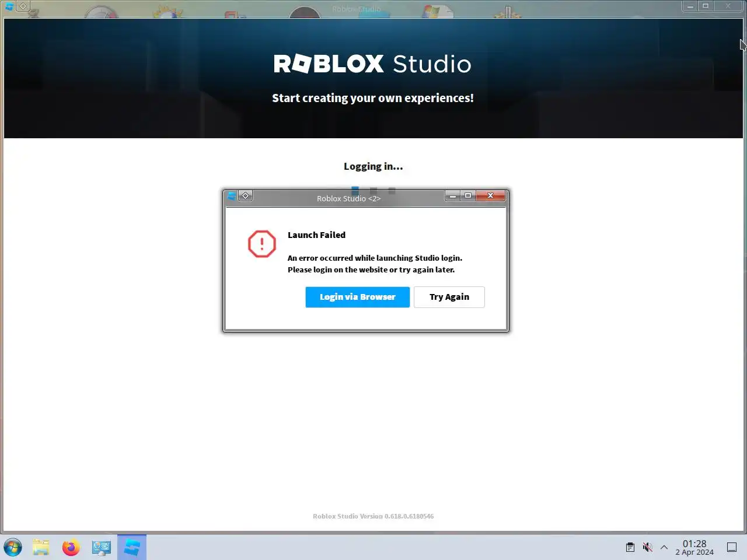Click the Try Again button
The image size is (747, 560).
click(449, 297)
